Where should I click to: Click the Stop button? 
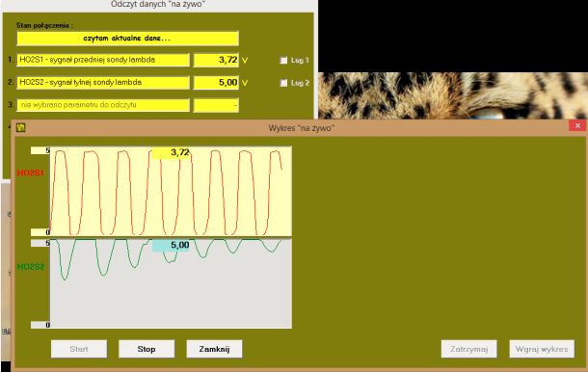(147, 349)
